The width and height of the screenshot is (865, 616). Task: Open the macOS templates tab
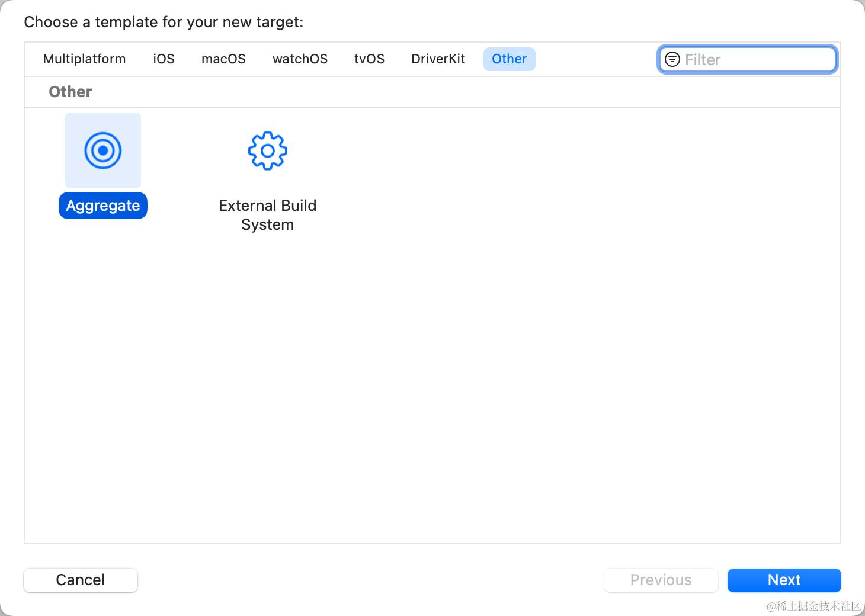(223, 59)
